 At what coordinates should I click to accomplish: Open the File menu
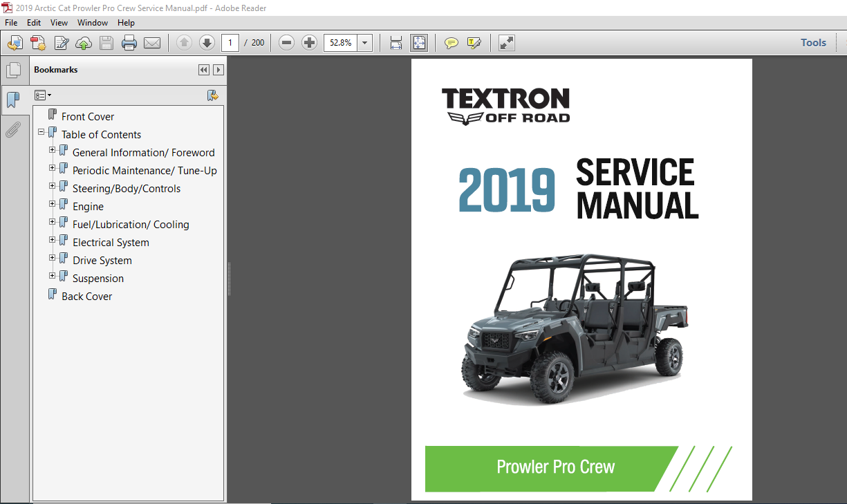[x=12, y=23]
